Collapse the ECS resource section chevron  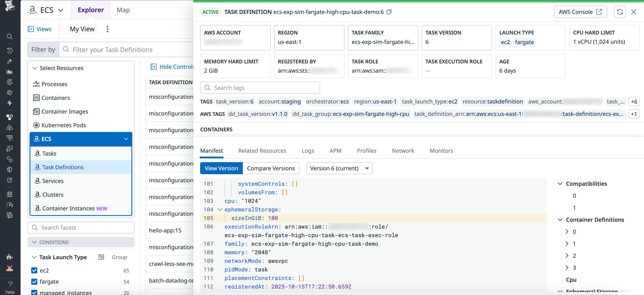coord(126,139)
